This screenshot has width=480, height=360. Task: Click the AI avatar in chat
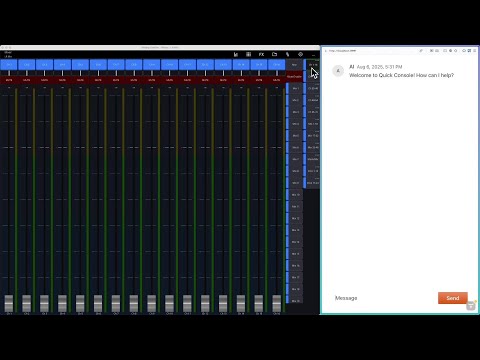coord(338,71)
